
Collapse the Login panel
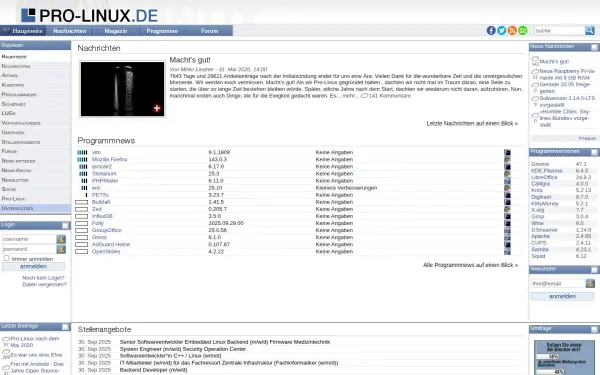pyautogui.click(x=65, y=225)
